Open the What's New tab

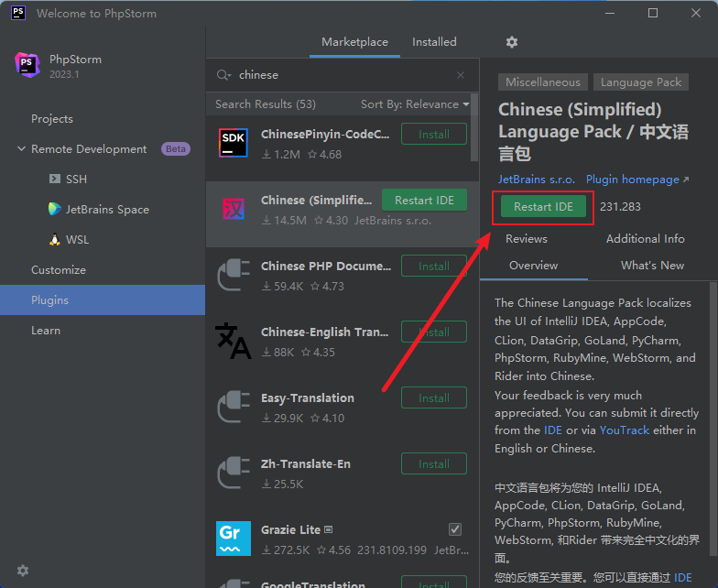point(652,266)
